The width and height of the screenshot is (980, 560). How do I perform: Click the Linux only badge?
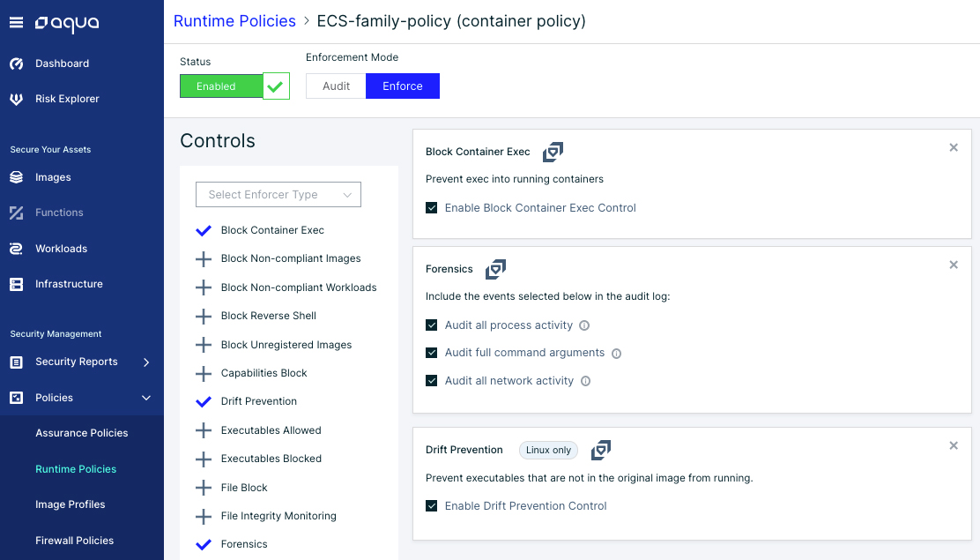548,450
